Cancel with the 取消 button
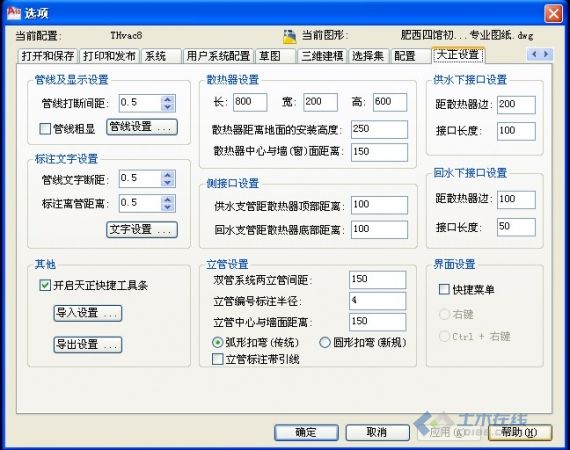Screen dimensions: 570x450 click(377, 433)
